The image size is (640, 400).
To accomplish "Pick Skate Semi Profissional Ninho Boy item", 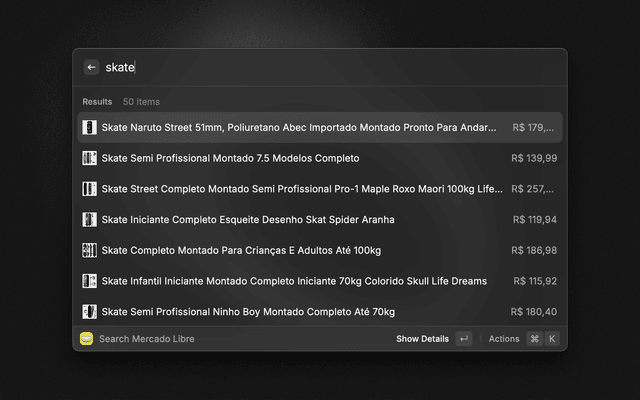I will (320, 312).
